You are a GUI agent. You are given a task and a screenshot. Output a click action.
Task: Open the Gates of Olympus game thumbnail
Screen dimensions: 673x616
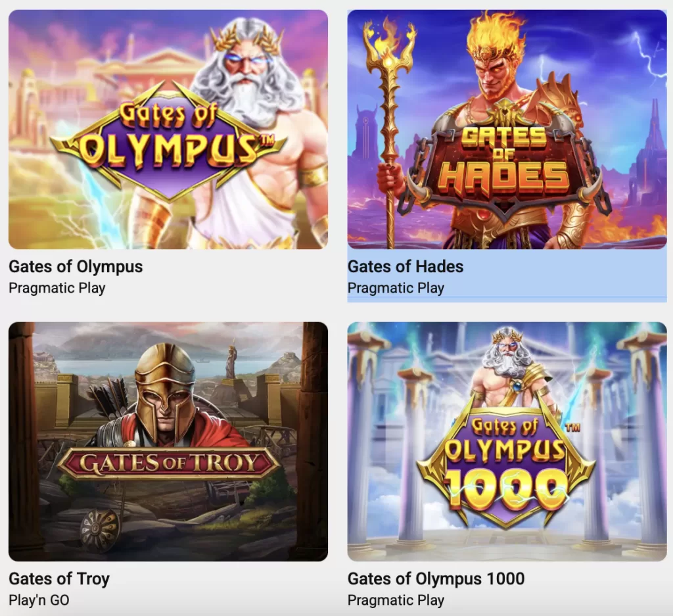(168, 130)
